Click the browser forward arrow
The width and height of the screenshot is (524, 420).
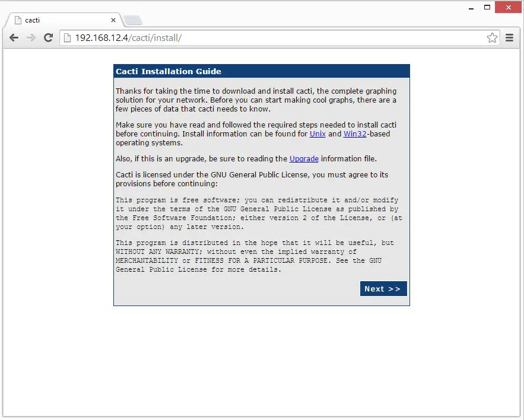[31, 38]
